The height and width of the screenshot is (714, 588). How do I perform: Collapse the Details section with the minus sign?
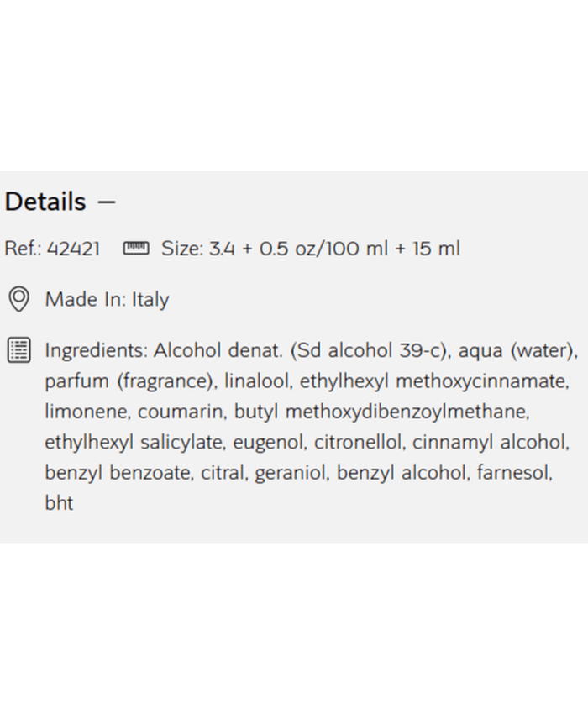[x=106, y=202]
